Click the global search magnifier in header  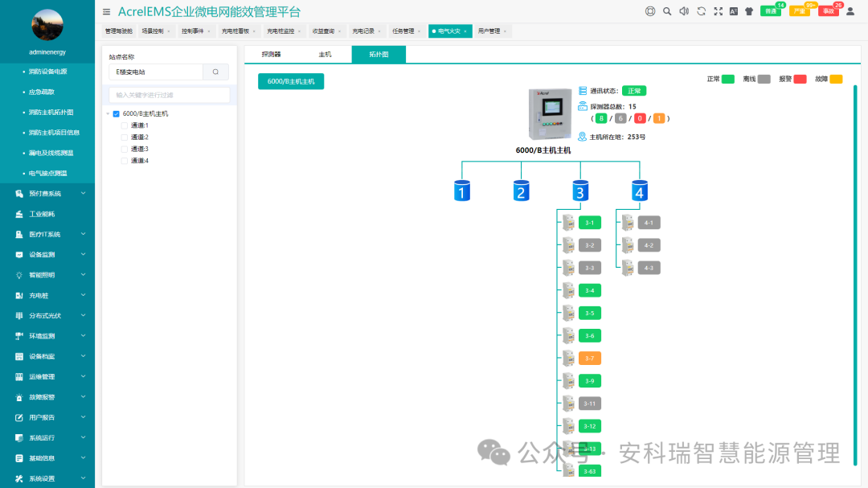click(667, 11)
